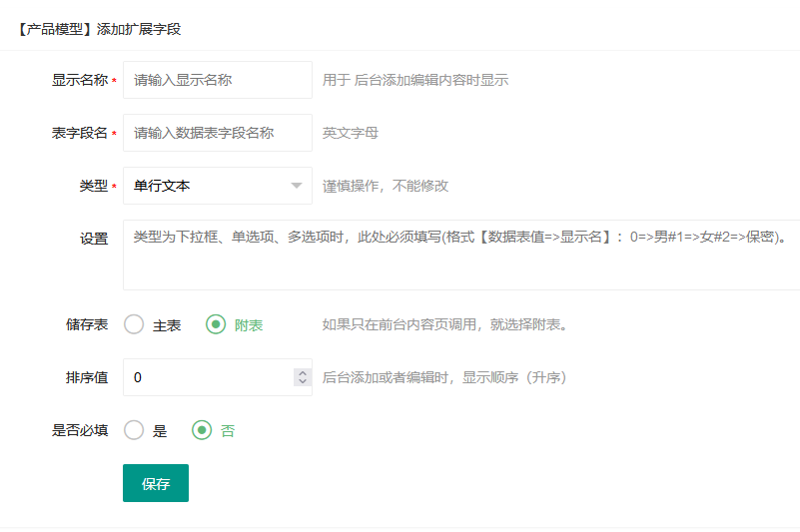Open the 类型 dropdown showing 单行文本

click(218, 186)
